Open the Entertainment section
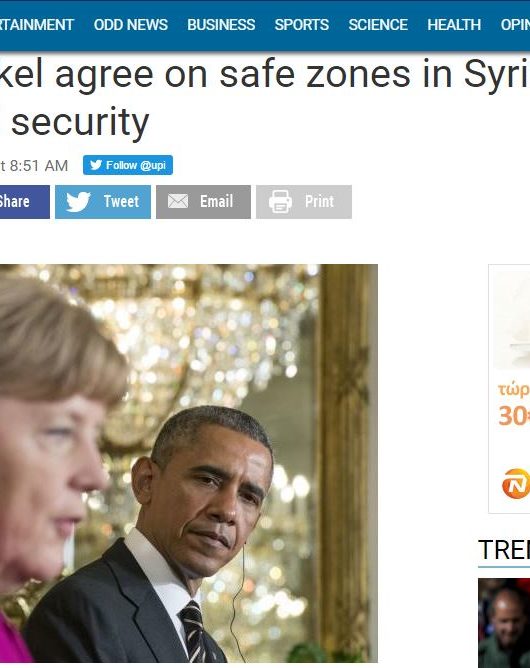This screenshot has height=668, width=530. coord(37,25)
